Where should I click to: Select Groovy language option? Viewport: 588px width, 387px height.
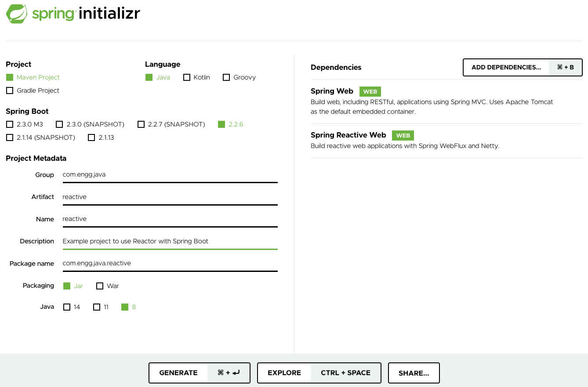click(x=226, y=77)
